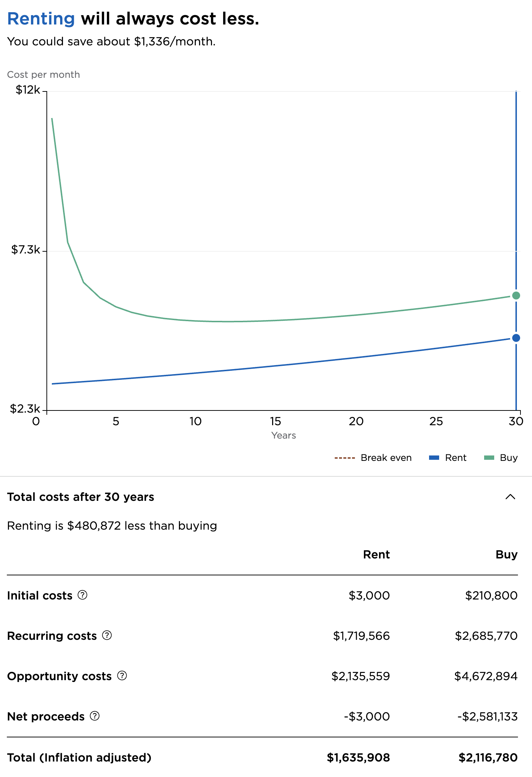
Task: Click the Buy column header
Action: (506, 554)
